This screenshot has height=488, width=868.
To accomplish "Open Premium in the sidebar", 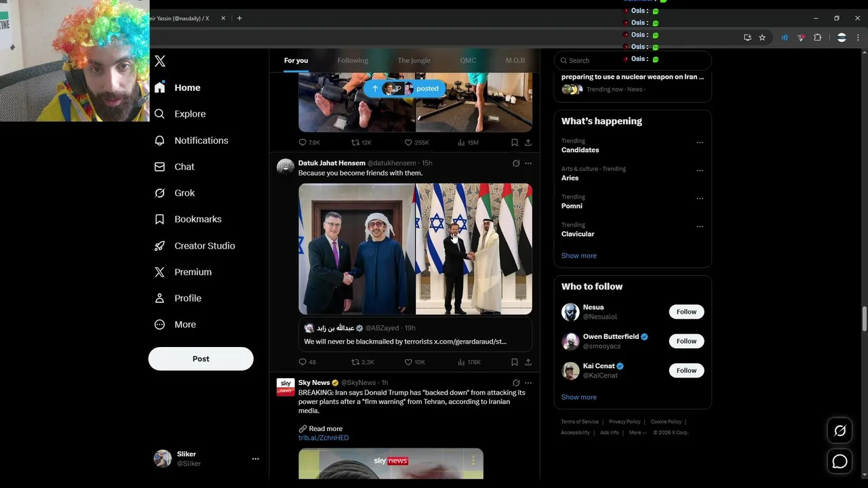I will [183, 272].
